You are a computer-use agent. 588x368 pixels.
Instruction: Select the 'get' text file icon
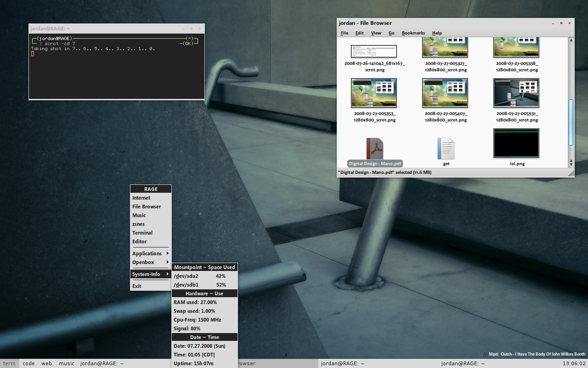(446, 149)
